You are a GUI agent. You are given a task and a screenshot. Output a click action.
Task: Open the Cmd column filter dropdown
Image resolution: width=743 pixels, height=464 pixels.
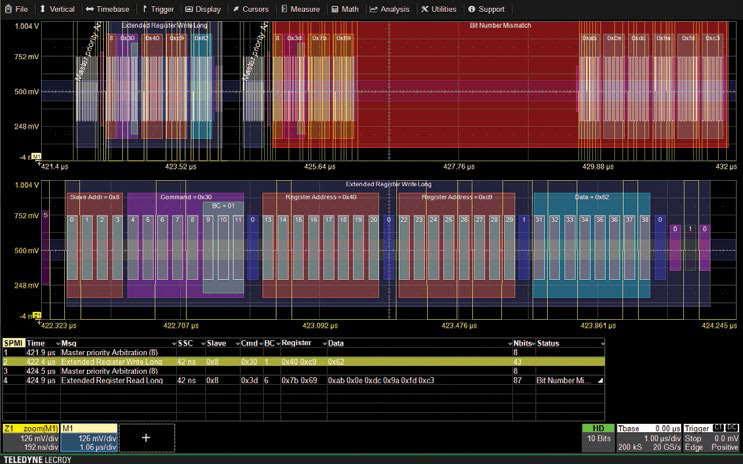coord(261,344)
